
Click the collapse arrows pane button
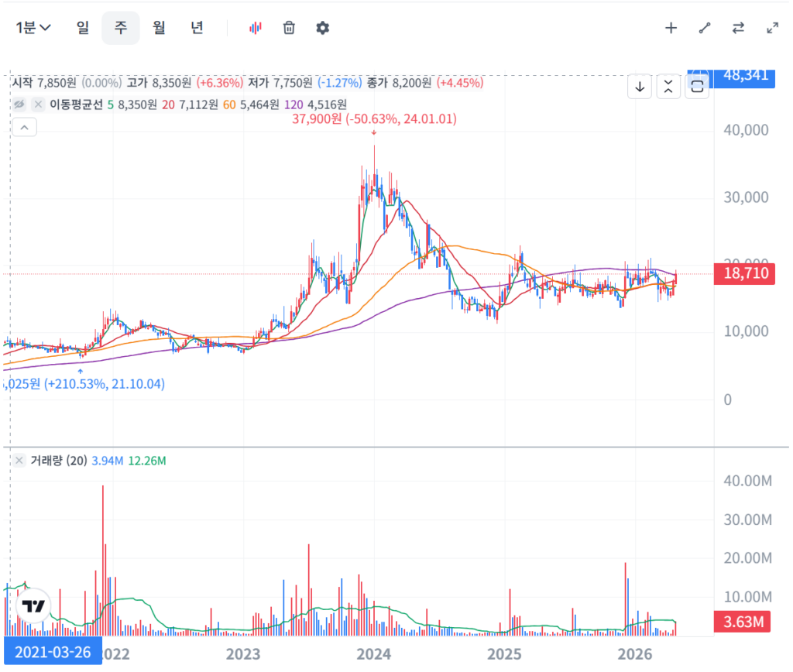click(668, 87)
